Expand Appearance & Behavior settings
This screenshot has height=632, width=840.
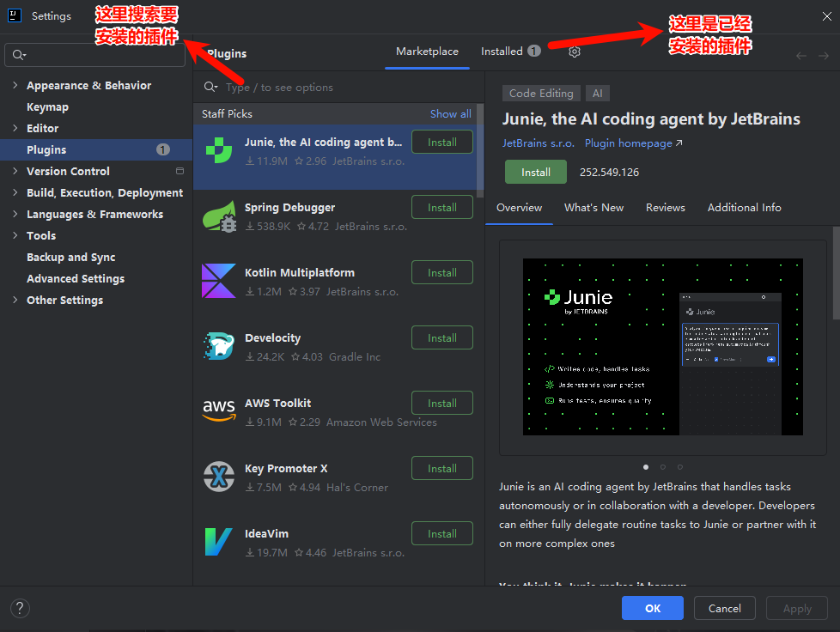pyautogui.click(x=15, y=85)
